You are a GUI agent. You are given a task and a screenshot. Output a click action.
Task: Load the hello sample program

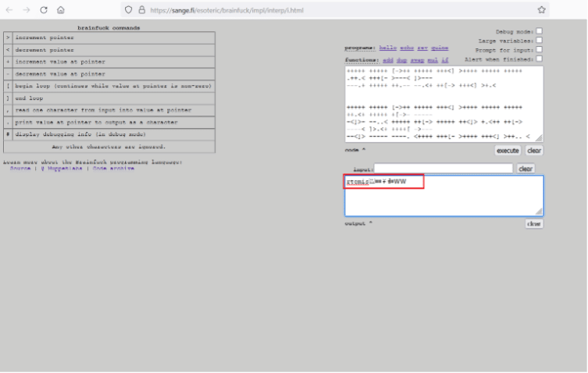tap(388, 48)
